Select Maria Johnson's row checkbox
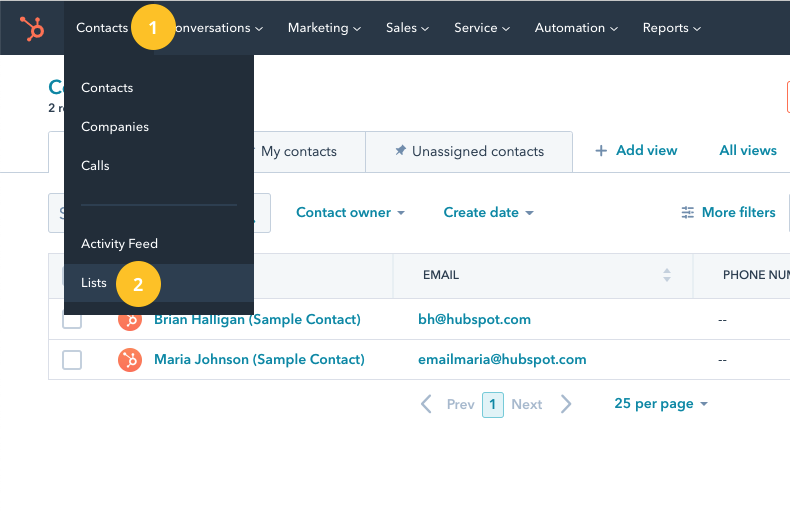 click(x=72, y=360)
